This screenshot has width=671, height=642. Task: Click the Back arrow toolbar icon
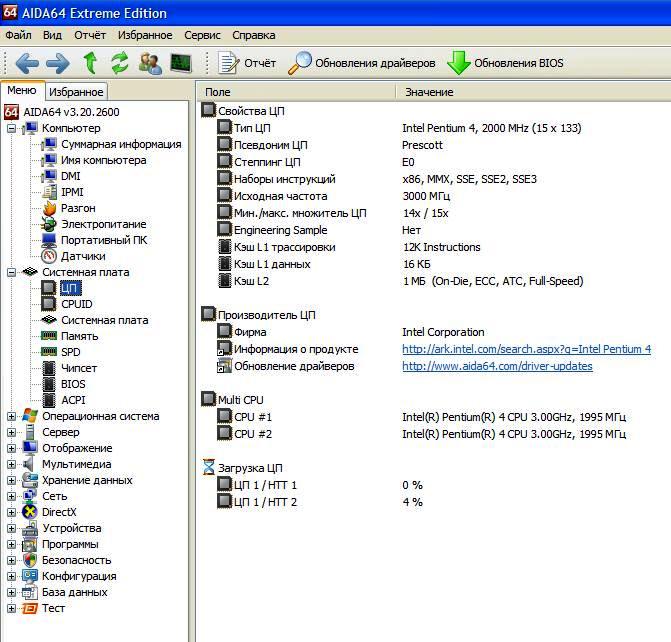(x=27, y=63)
